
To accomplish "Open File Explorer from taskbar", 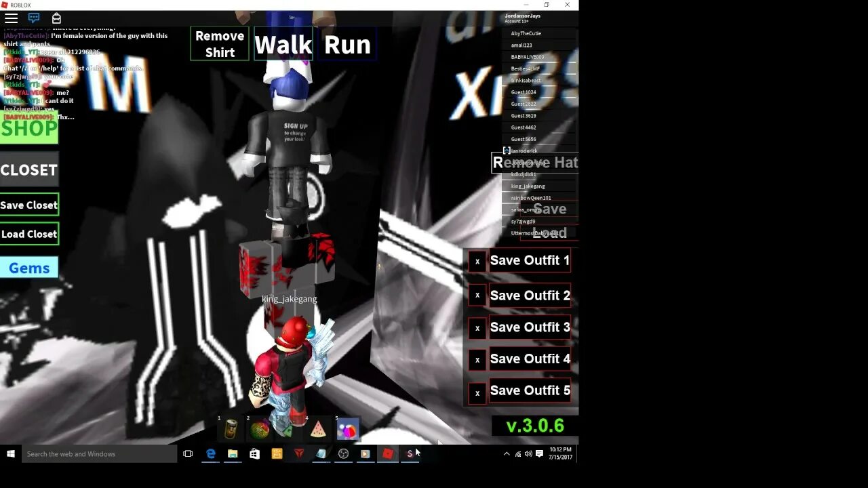I will point(233,453).
